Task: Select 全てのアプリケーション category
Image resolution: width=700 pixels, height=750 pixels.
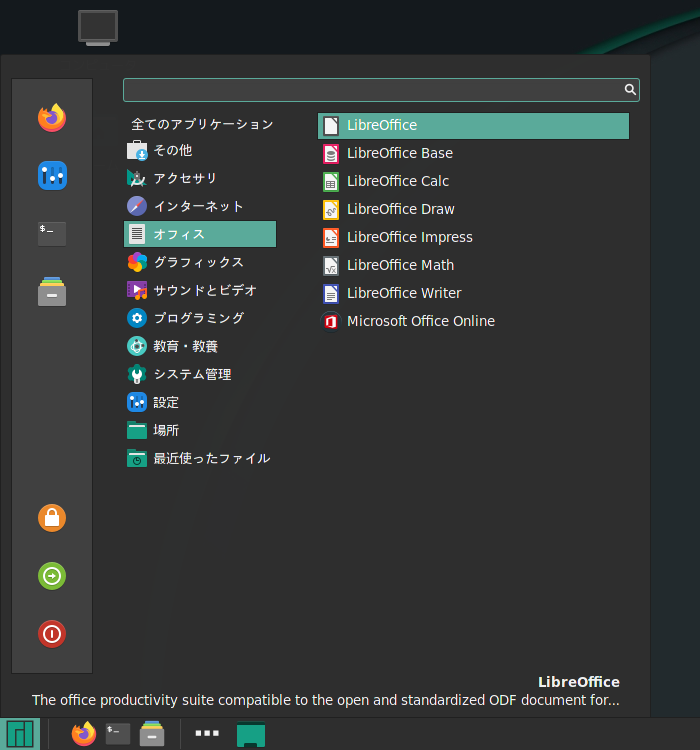Action: 202,124
